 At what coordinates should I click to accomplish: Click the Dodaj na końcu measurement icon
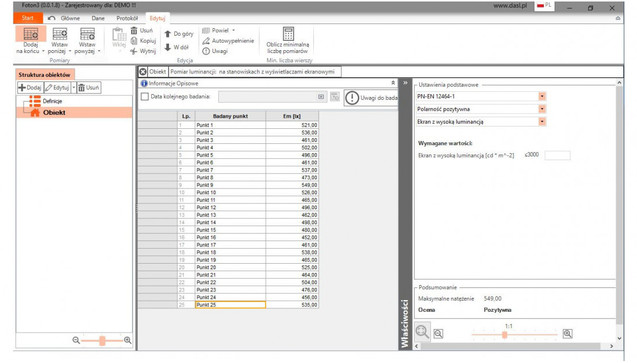point(30,34)
